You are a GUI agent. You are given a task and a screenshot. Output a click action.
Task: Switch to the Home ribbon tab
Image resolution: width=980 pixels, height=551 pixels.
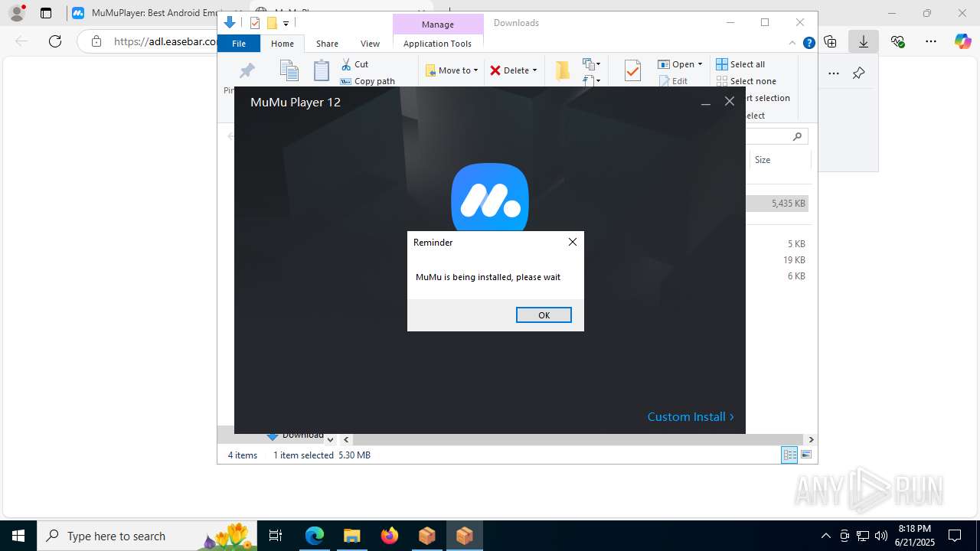[283, 44]
